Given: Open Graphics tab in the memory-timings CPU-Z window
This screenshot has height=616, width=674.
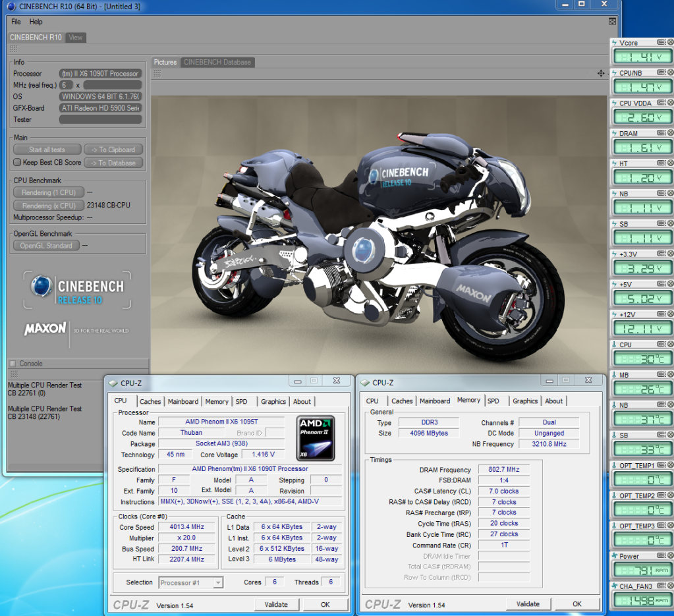Looking at the screenshot, I should (525, 401).
